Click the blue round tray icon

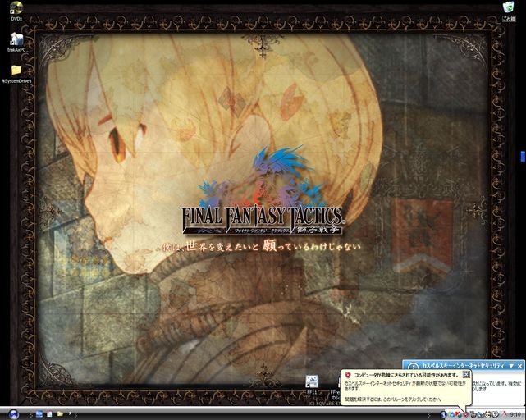[x=443, y=414]
